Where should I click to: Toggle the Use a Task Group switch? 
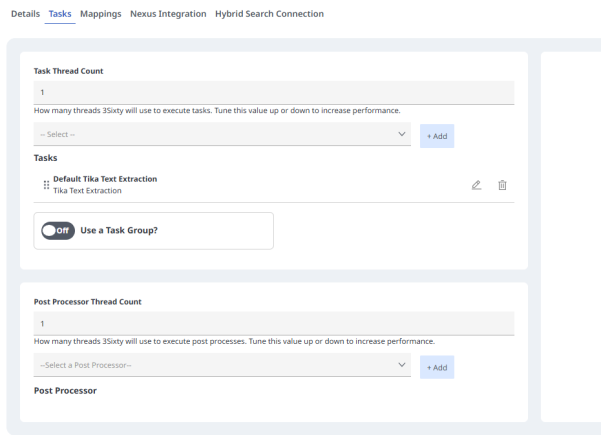[55, 232]
